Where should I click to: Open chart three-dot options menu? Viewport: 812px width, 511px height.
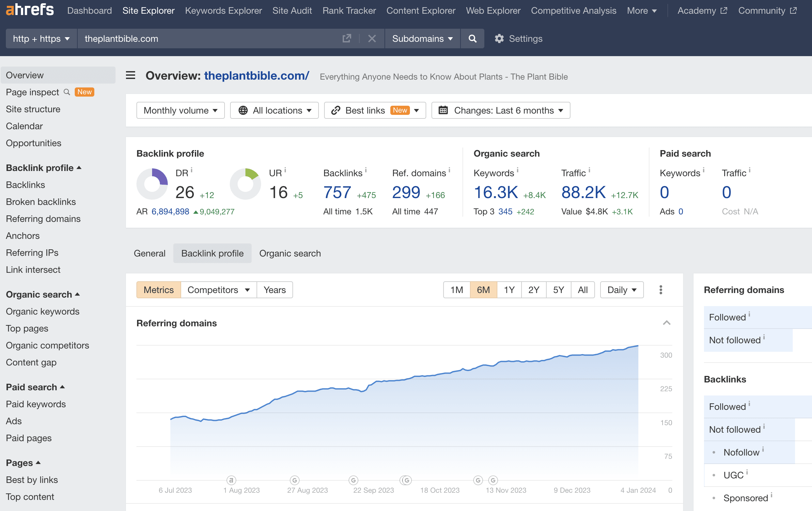coord(661,290)
